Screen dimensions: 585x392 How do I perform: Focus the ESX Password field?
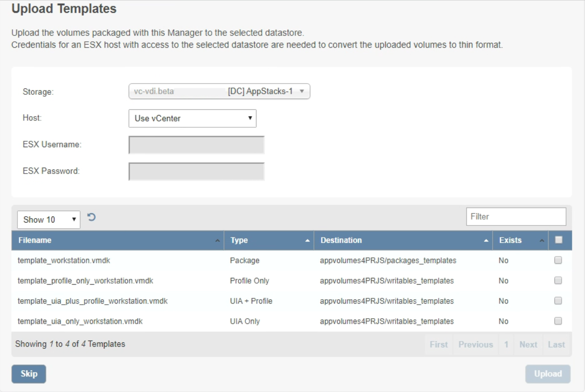[x=197, y=171]
